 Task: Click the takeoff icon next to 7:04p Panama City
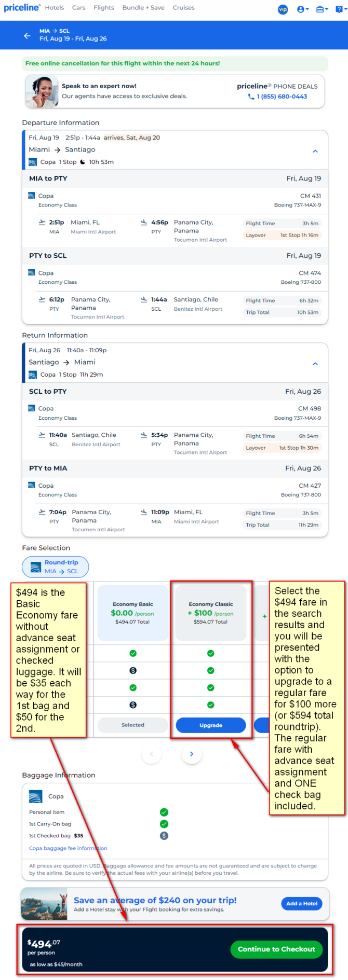[42, 512]
